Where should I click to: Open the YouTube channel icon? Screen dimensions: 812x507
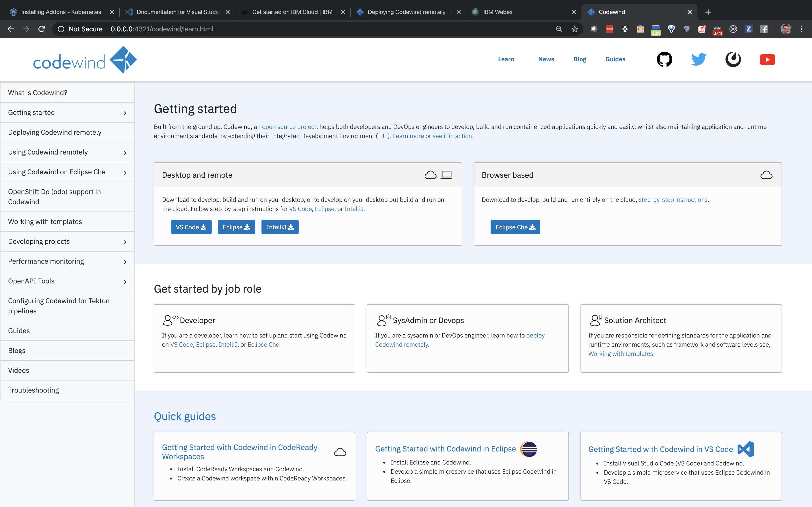[x=768, y=59]
